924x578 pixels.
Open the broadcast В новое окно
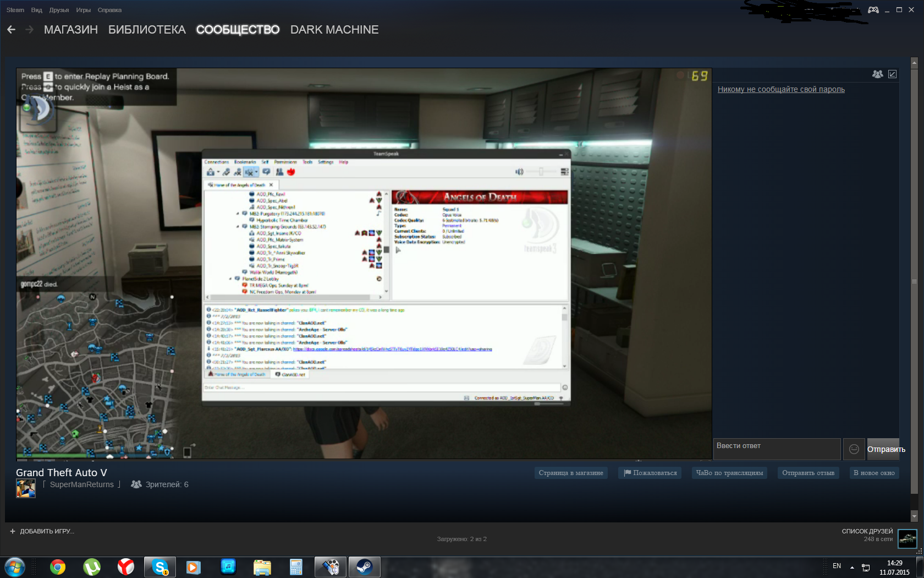(x=874, y=473)
